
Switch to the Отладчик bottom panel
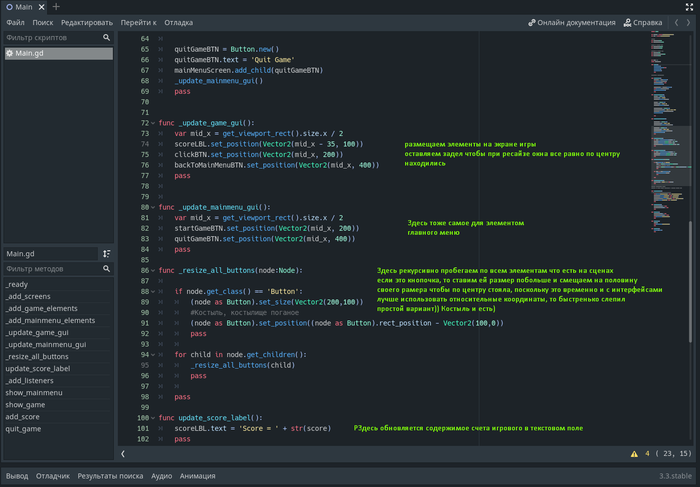(53, 476)
